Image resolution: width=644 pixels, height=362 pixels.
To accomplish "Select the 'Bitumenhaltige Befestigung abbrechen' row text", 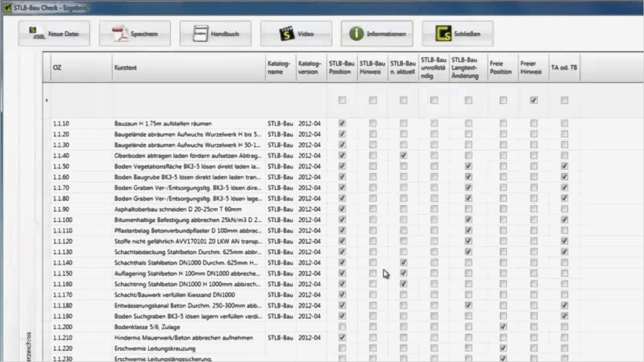I will [188, 220].
